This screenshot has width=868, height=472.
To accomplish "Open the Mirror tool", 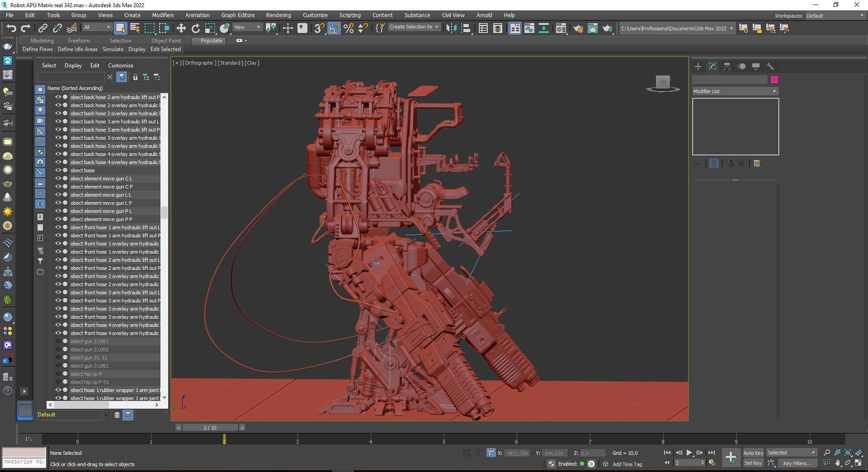I will coord(451,28).
